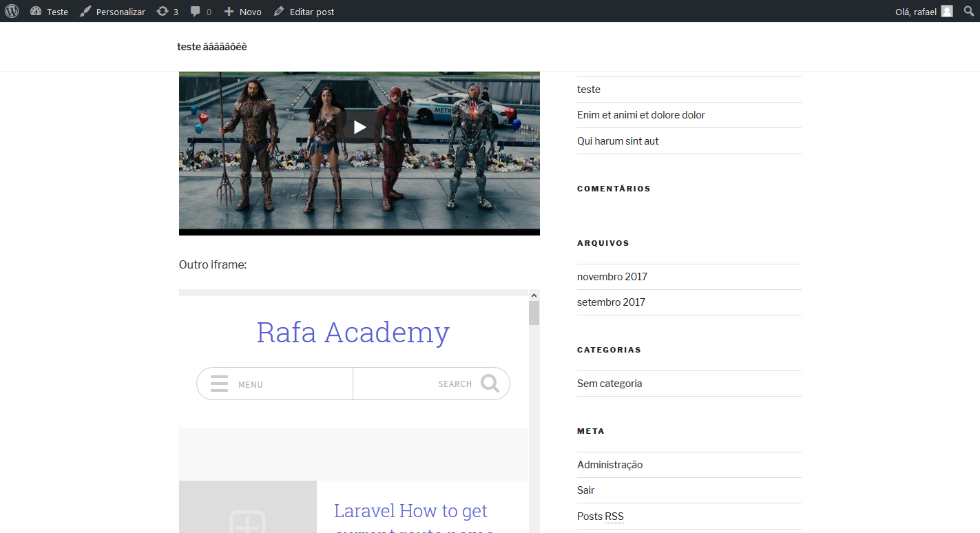This screenshot has width=980, height=533.
Task: Click the Personalizar brush icon
Action: [85, 11]
